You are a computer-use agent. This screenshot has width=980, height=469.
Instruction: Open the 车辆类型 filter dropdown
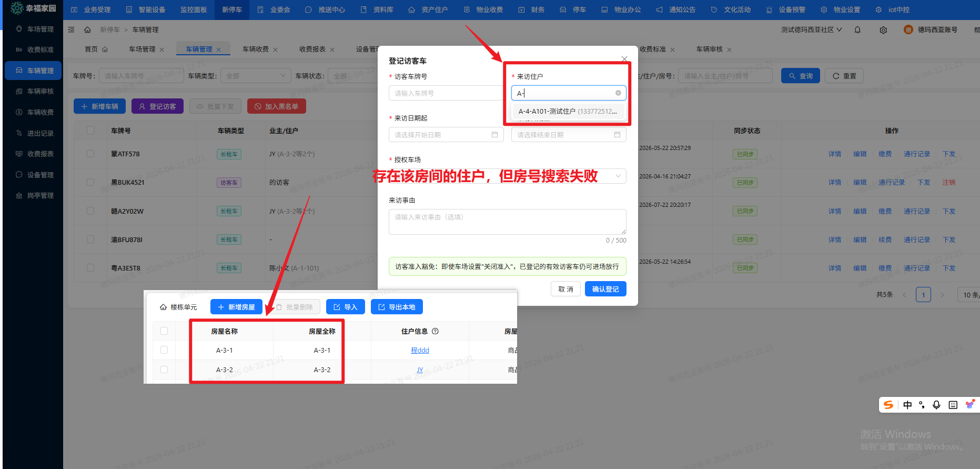tap(256, 76)
